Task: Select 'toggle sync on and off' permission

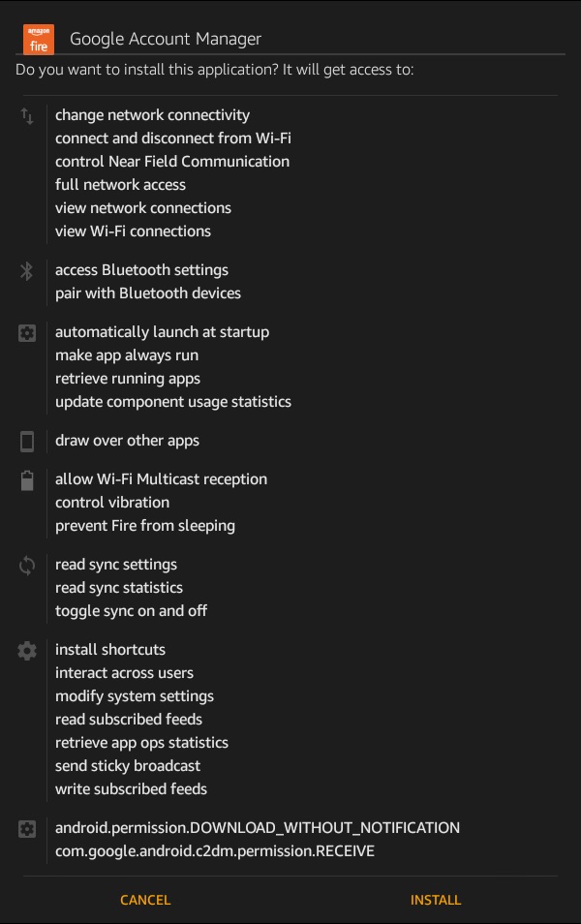Action: pos(131,611)
